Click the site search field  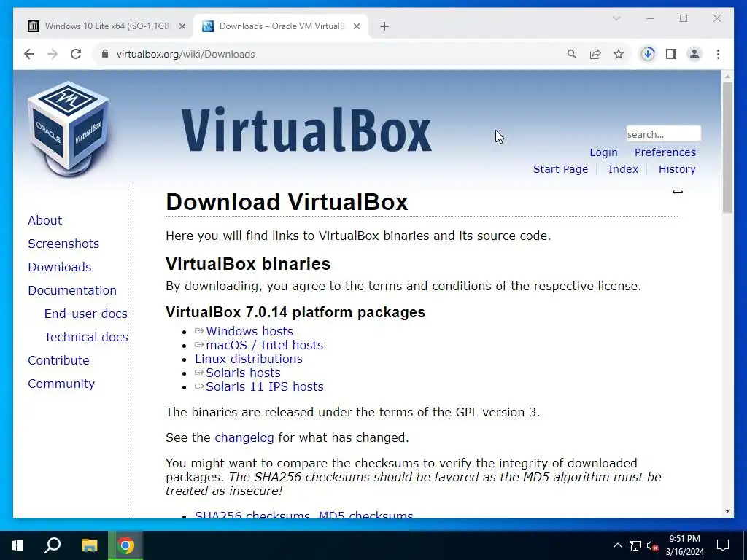click(x=663, y=134)
